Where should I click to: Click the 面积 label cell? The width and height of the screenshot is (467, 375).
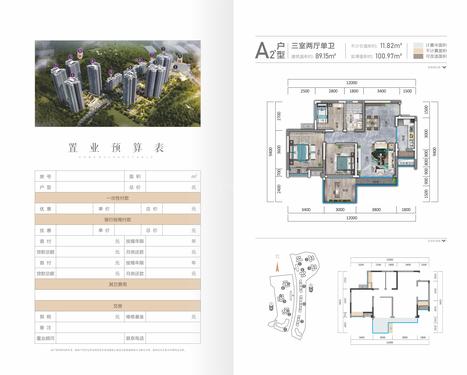point(135,176)
